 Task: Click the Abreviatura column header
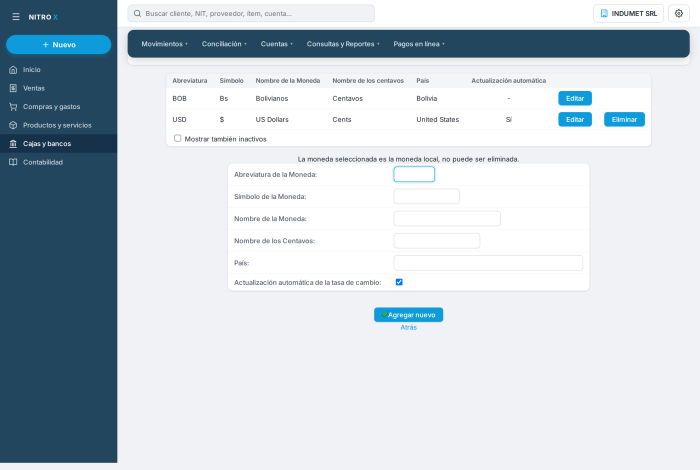point(190,80)
